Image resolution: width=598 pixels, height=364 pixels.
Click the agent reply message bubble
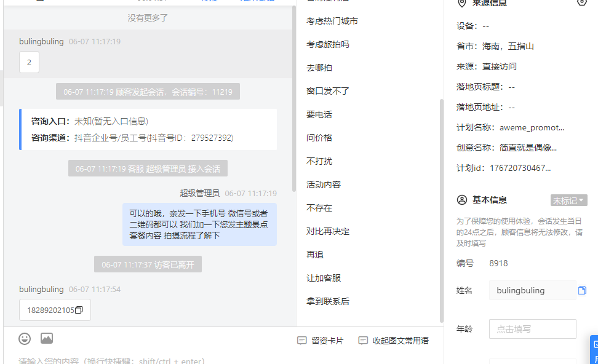coord(199,224)
